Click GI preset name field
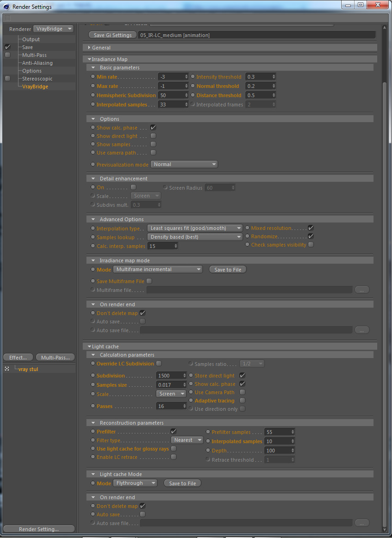Viewport: 392px width, 538px height. (257, 35)
